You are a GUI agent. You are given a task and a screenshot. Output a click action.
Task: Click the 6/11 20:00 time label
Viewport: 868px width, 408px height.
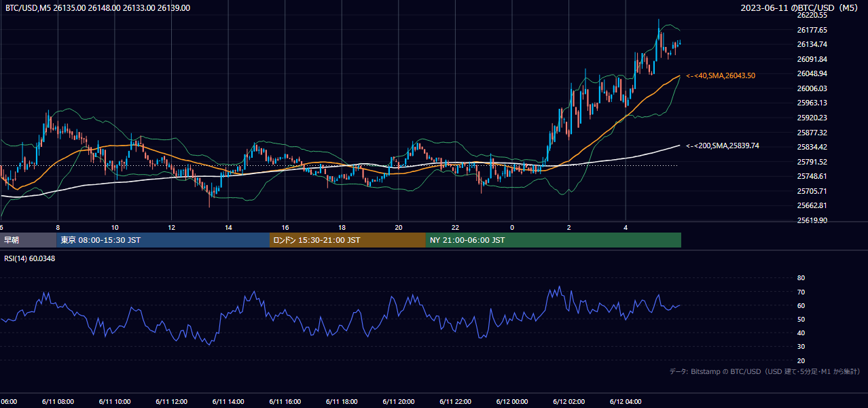click(x=398, y=401)
